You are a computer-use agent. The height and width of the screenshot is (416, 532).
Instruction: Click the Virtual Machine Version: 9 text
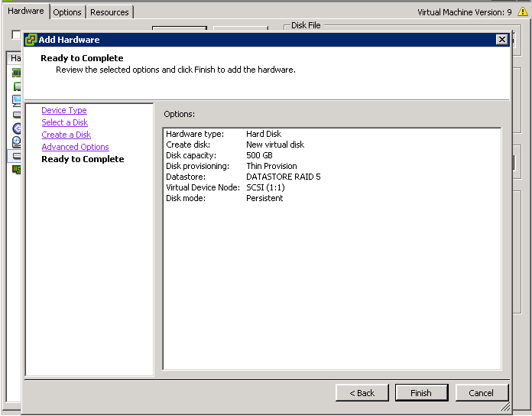(x=465, y=12)
